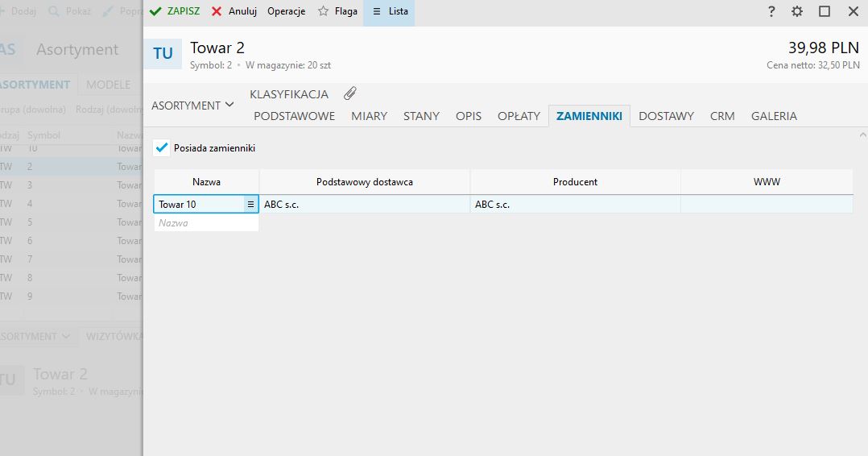Switch to the DOSTAWY tab
The width and height of the screenshot is (868, 456).
[x=666, y=116]
